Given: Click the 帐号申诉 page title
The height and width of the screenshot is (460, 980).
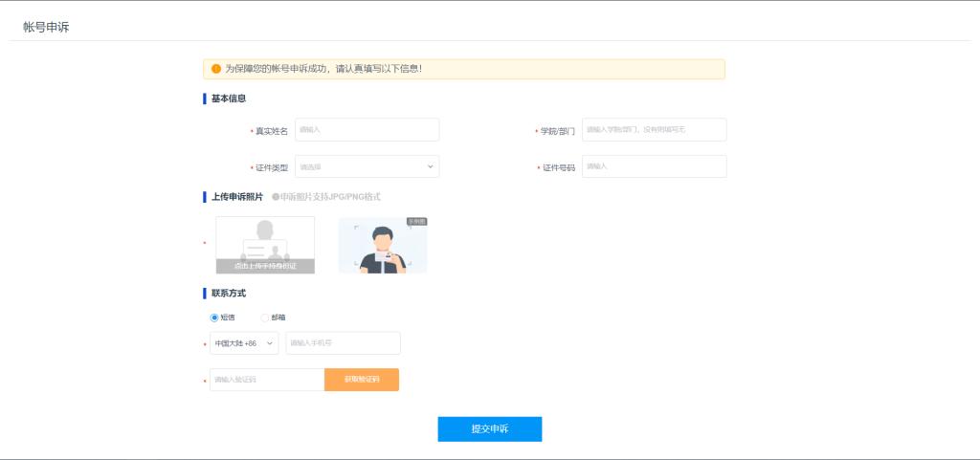Looking at the screenshot, I should point(46,27).
